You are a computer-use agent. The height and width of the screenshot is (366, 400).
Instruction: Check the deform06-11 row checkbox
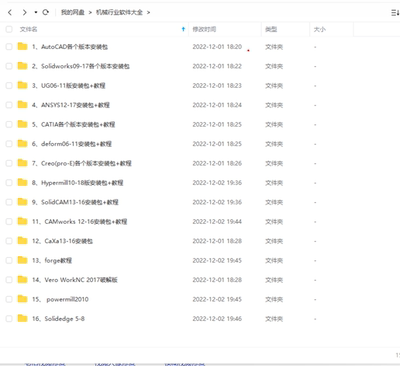(x=9, y=144)
